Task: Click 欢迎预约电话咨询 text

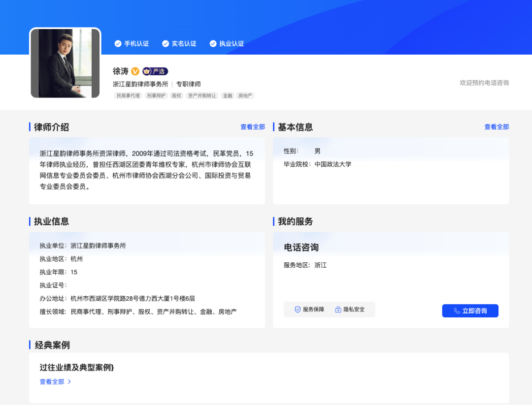Action: (x=484, y=83)
